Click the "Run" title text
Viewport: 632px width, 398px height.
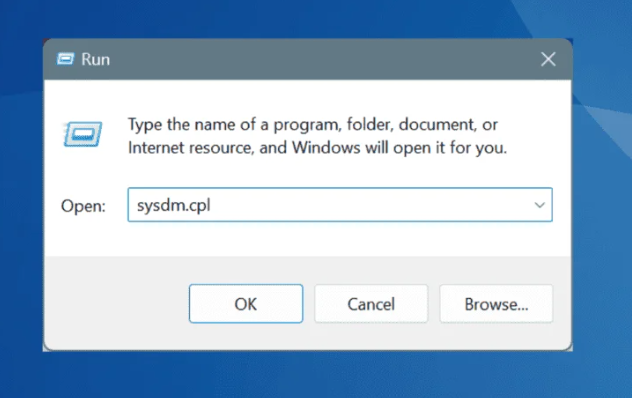pyautogui.click(x=96, y=60)
